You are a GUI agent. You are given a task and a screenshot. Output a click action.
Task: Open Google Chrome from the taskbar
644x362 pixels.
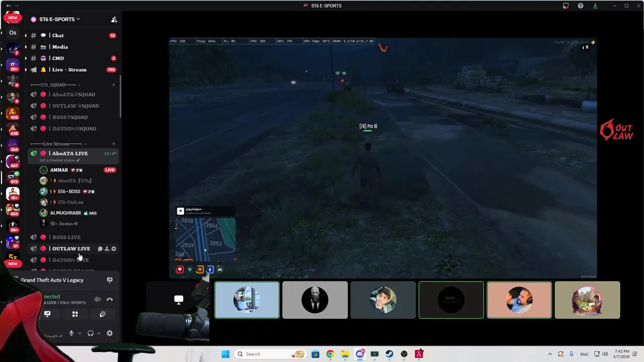click(330, 354)
